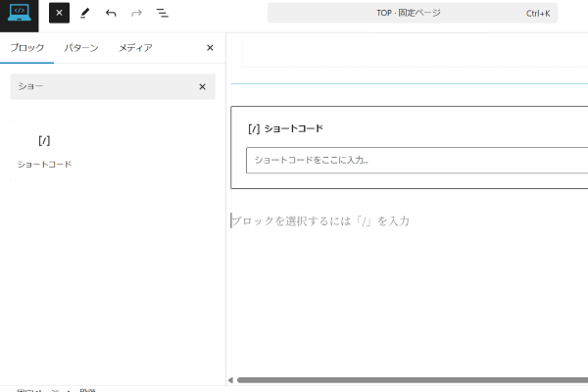Open the document overview list view
This screenshot has height=392, width=588.
click(x=162, y=13)
